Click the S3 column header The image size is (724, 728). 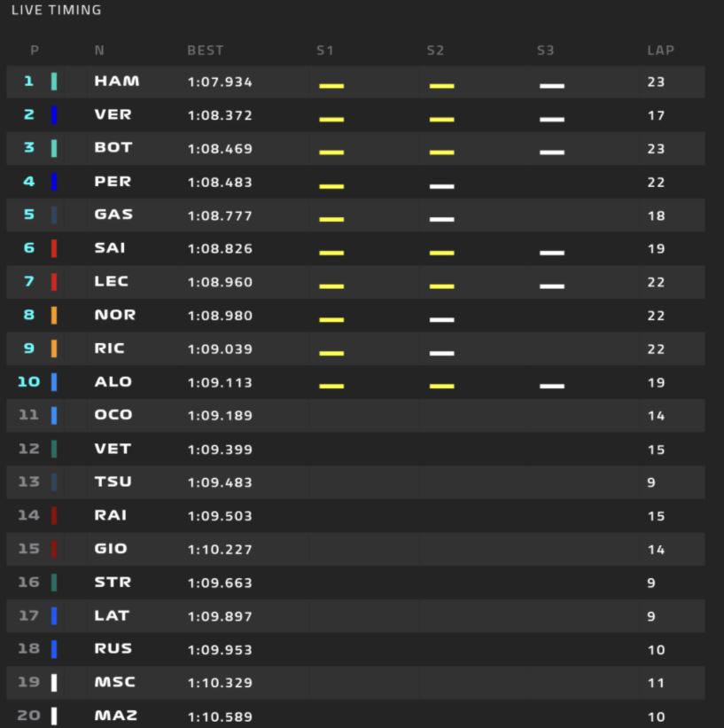pyautogui.click(x=546, y=51)
